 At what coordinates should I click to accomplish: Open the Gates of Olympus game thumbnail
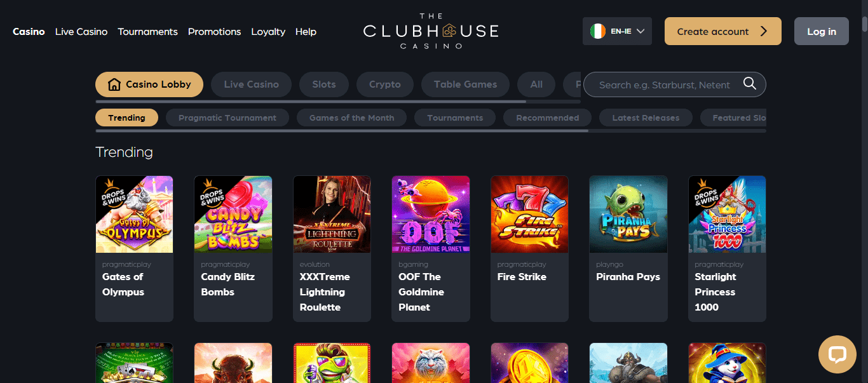[x=134, y=215]
